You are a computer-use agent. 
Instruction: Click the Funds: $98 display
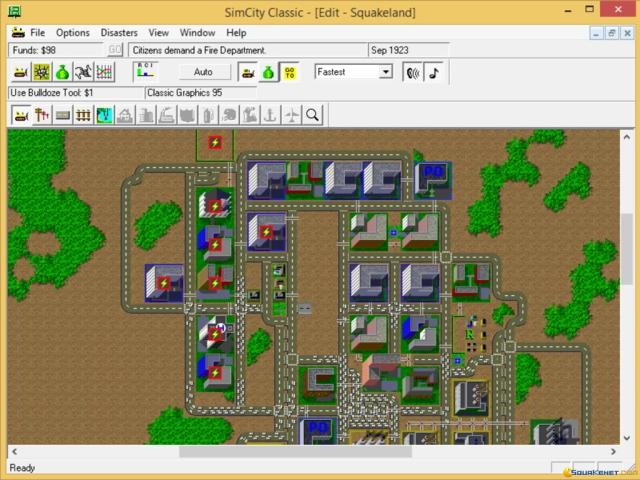coord(56,50)
